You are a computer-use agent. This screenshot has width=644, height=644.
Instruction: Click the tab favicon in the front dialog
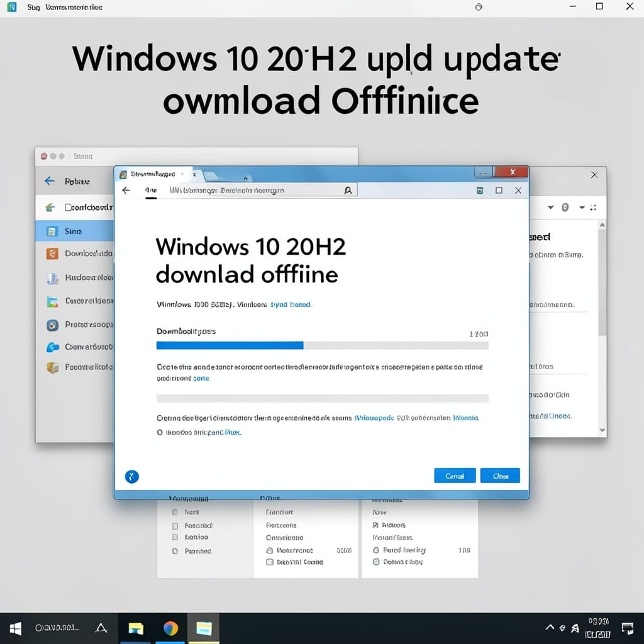(123, 175)
